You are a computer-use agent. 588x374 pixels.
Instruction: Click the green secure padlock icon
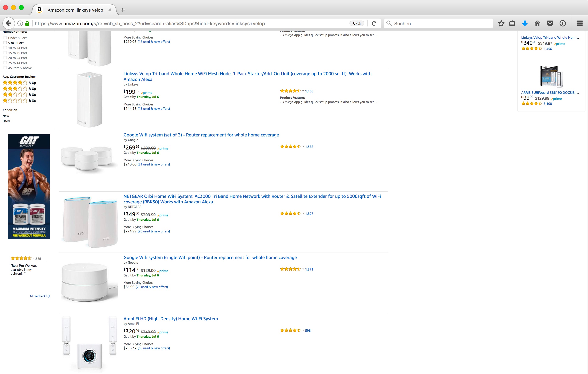[27, 23]
